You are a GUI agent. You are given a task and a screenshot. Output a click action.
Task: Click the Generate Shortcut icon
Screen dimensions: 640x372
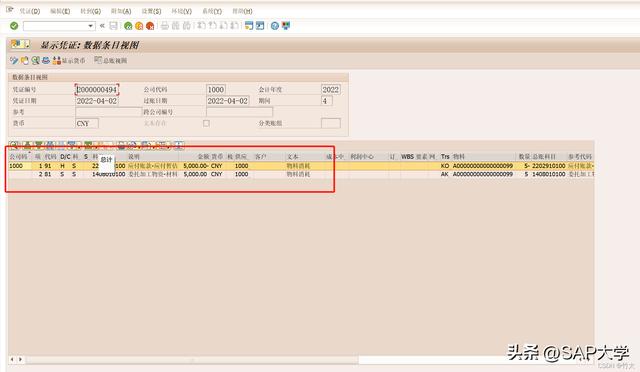click(x=260, y=26)
